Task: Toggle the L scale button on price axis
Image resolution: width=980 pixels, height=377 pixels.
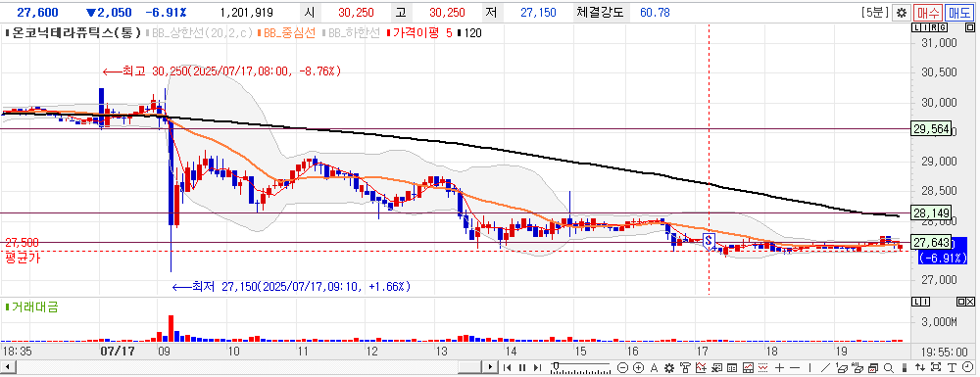Action: (x=917, y=28)
